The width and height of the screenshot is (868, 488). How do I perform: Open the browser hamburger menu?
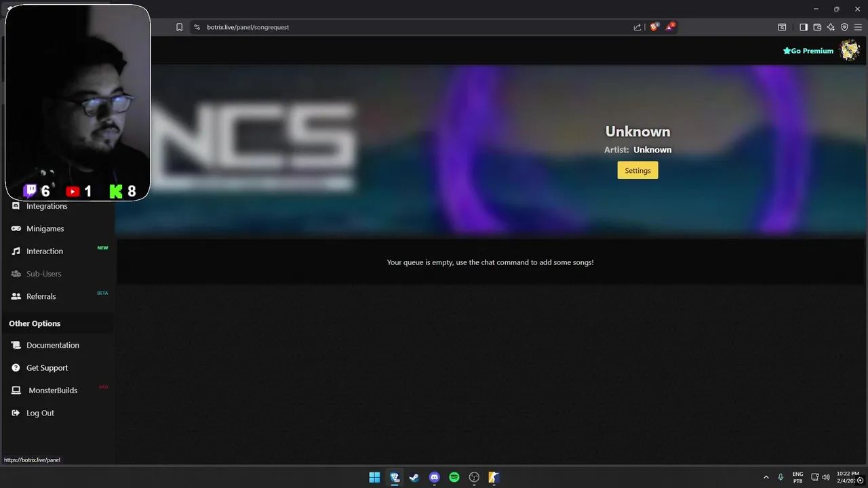(858, 27)
